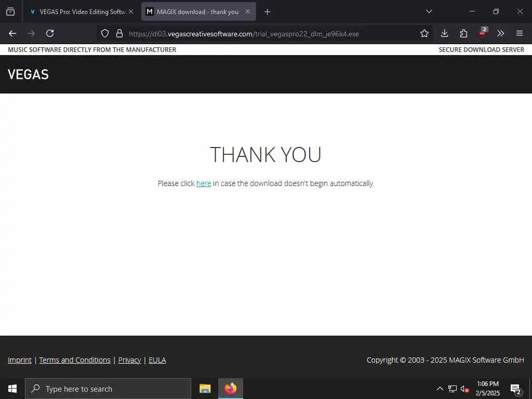Open the muted volume icon
Screen dimensions: 532x399
465,389
